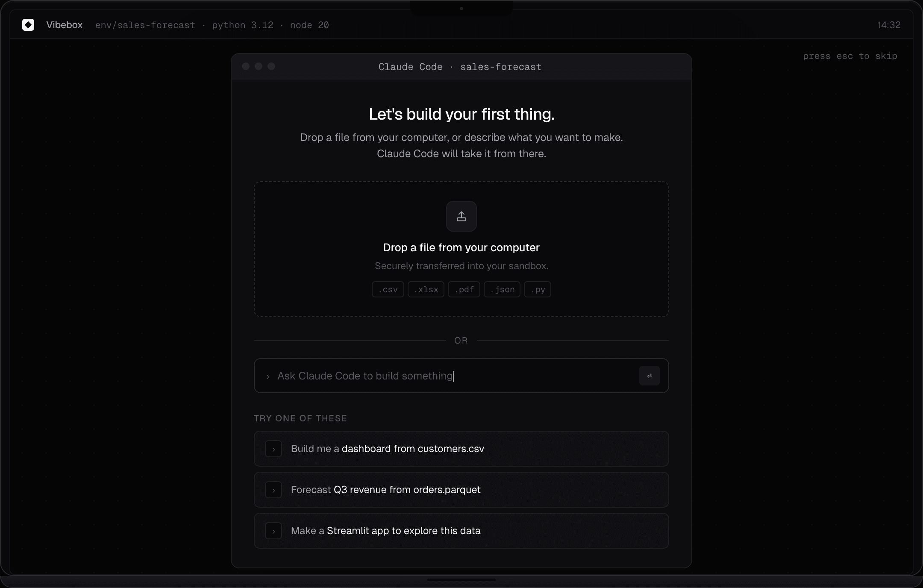Image resolution: width=923 pixels, height=588 pixels.
Task: Click the press esc to skip link
Action: [850, 56]
